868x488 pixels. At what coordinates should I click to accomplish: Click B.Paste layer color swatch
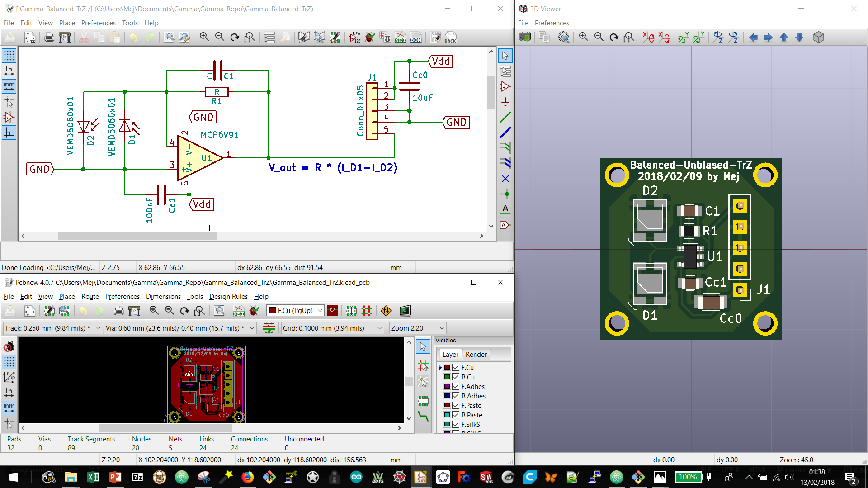pos(447,415)
